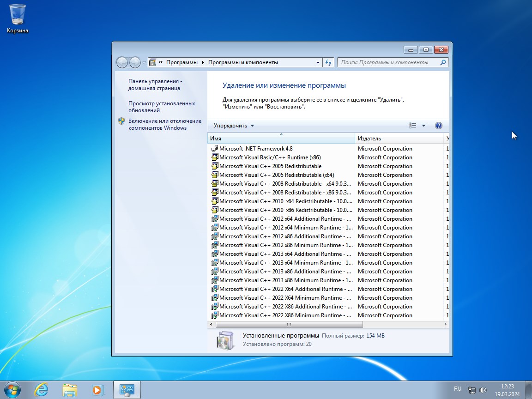Select Visual C++ 2022 X86 Minimum Runtime row text
The height and width of the screenshot is (399, 532).
(x=285, y=315)
